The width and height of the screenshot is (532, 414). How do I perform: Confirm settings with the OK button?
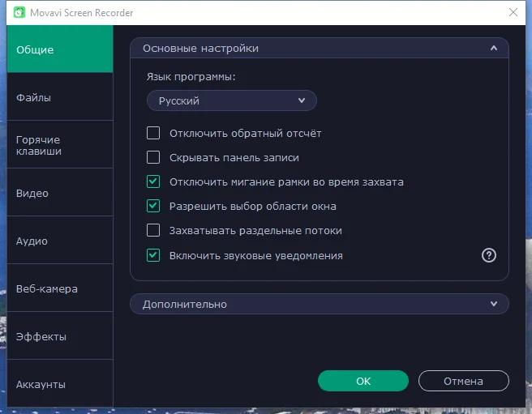point(363,381)
